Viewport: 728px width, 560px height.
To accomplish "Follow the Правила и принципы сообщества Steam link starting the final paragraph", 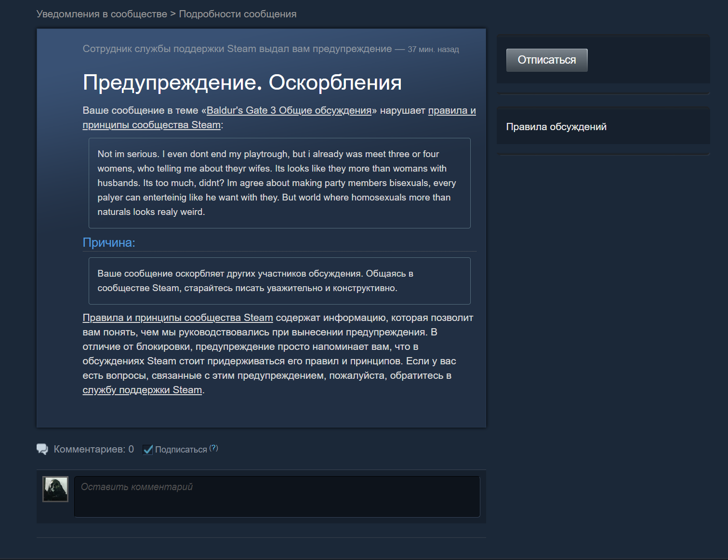I will pos(178,318).
